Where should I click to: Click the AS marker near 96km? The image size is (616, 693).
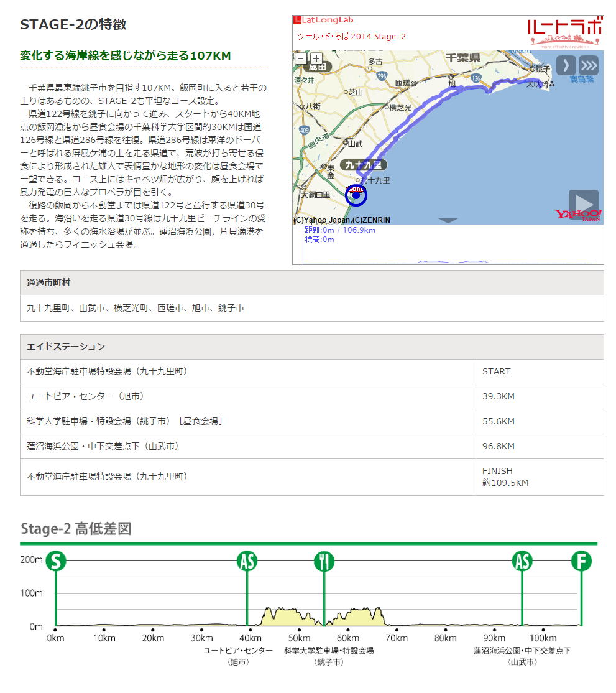(522, 561)
